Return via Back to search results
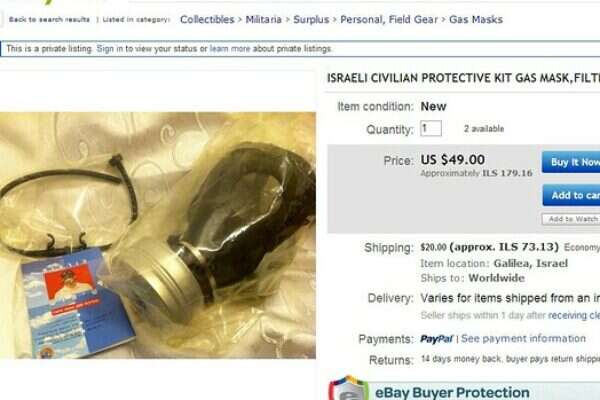The width and height of the screenshot is (600, 400). [x=49, y=20]
